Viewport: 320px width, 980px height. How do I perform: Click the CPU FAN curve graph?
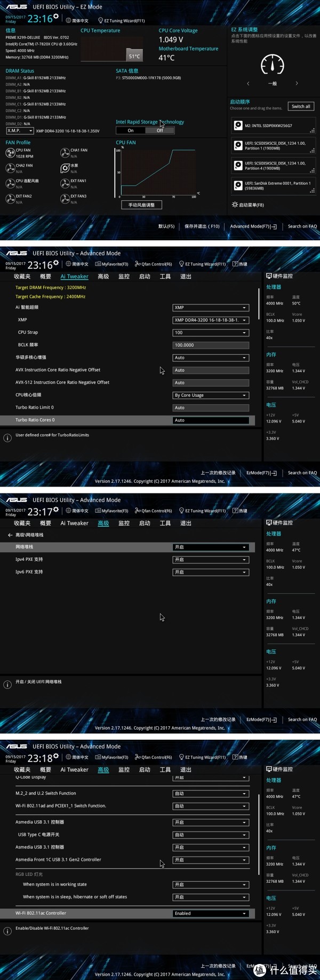[x=157, y=172]
